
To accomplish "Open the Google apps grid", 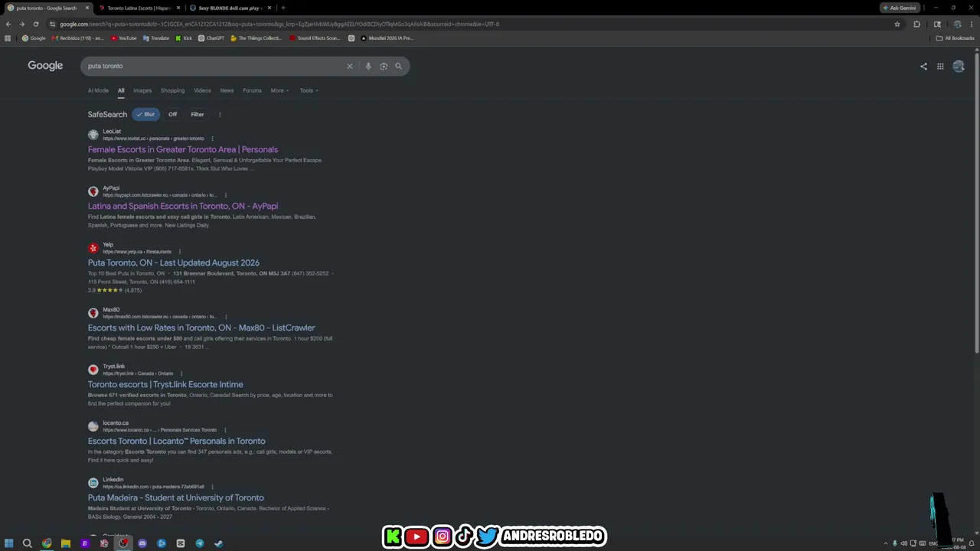I will click(940, 67).
